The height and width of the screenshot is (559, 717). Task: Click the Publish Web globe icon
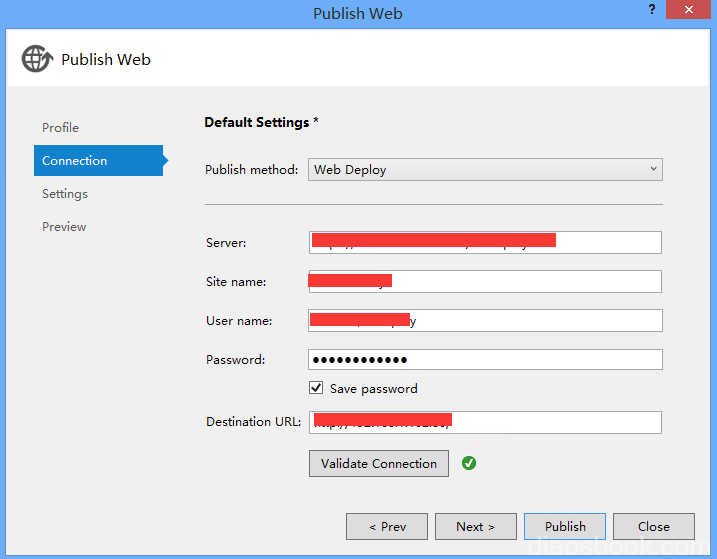[37, 59]
